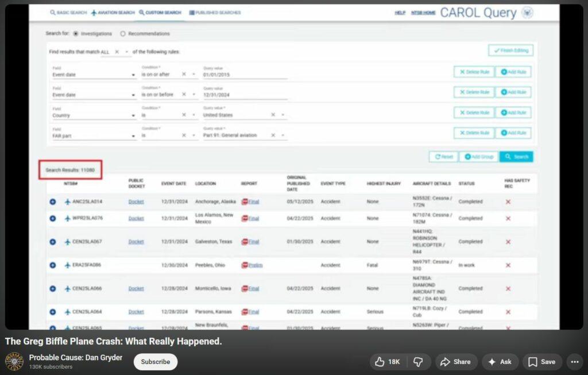588x375 pixels.
Task: Switch to the Aviation Search tab
Action: 113,13
